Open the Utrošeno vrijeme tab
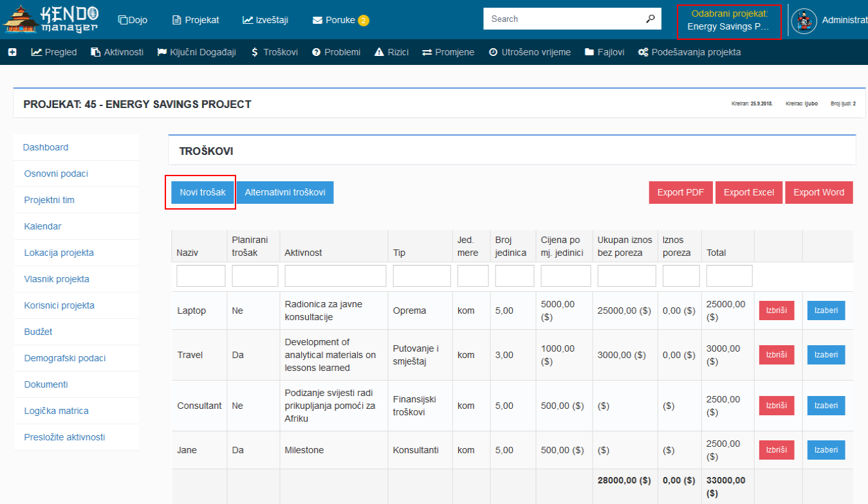 530,52
